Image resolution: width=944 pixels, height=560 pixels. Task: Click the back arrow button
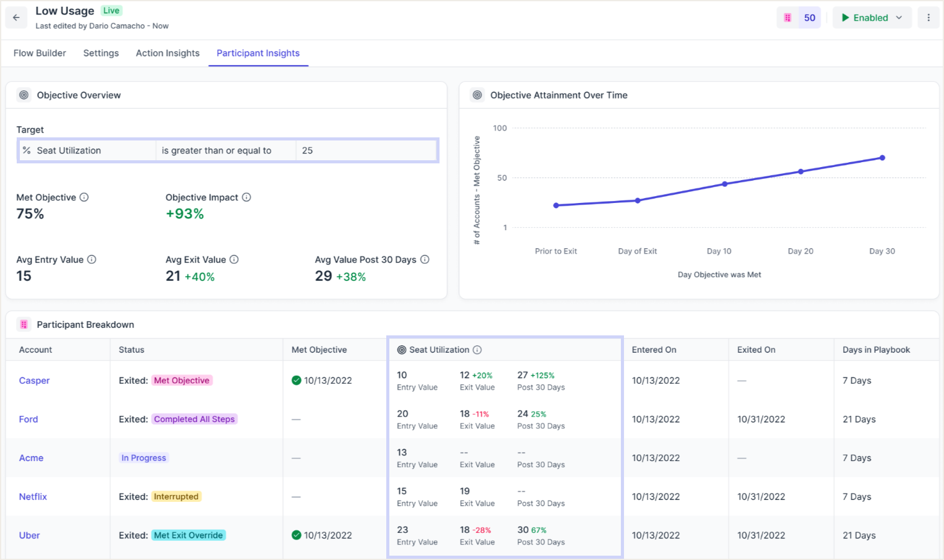click(16, 18)
